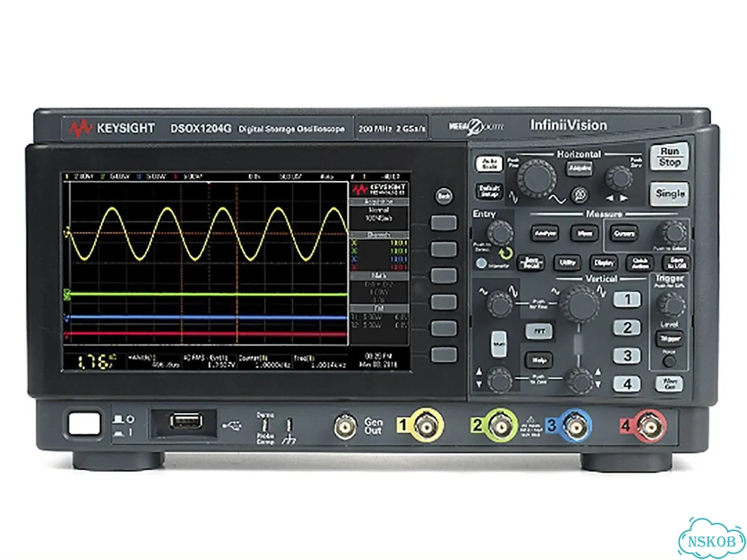Tap the Math key
Screen dimensions: 747x560
click(499, 343)
